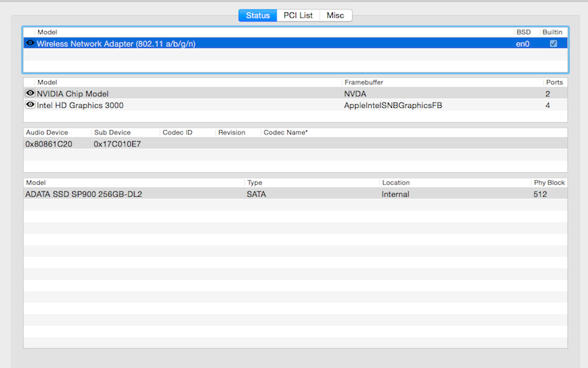This screenshot has width=588, height=368.
Task: Switch to the PCI List tab
Action: point(298,15)
